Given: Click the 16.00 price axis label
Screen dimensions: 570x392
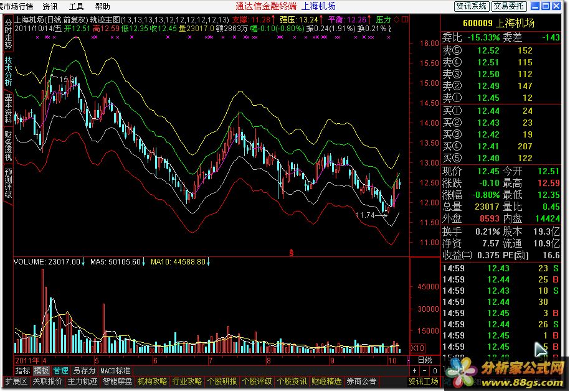Looking at the screenshot, I should click(429, 43).
